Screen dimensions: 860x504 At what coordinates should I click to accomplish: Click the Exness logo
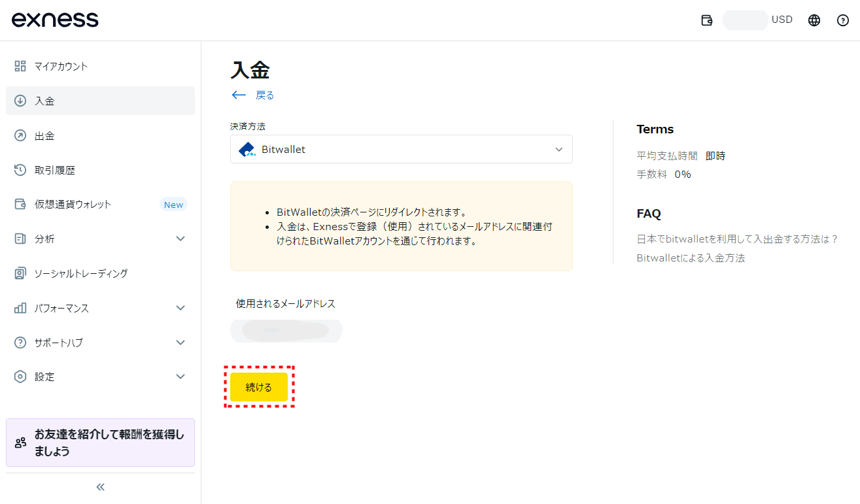click(x=55, y=20)
